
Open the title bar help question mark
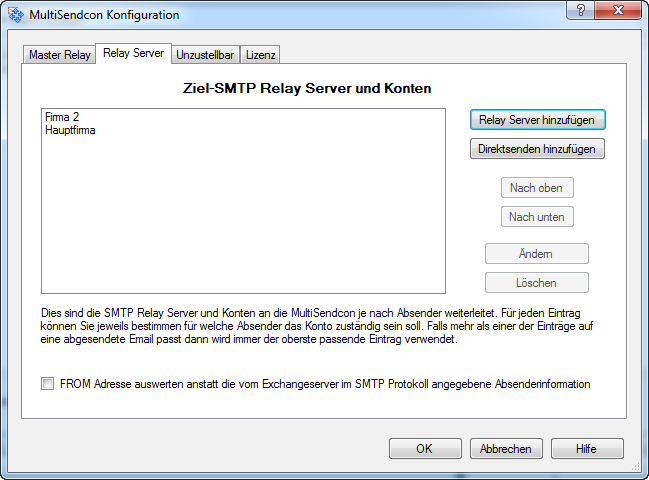pyautogui.click(x=580, y=10)
